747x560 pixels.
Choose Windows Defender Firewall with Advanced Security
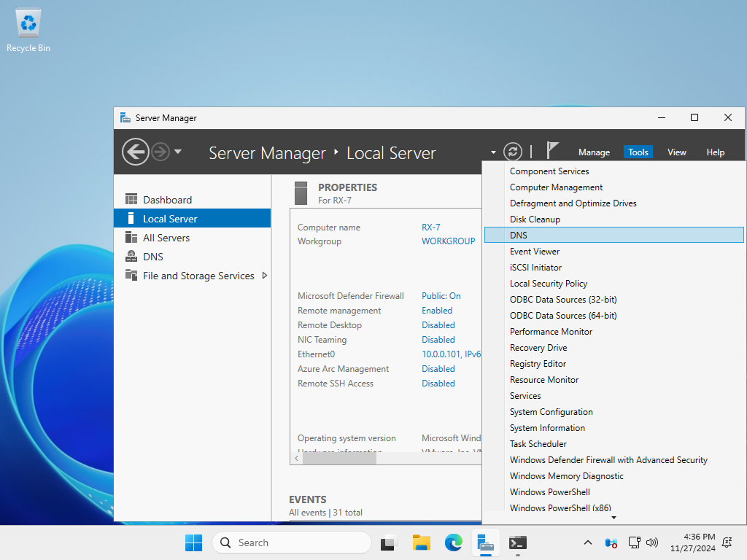click(x=614, y=460)
